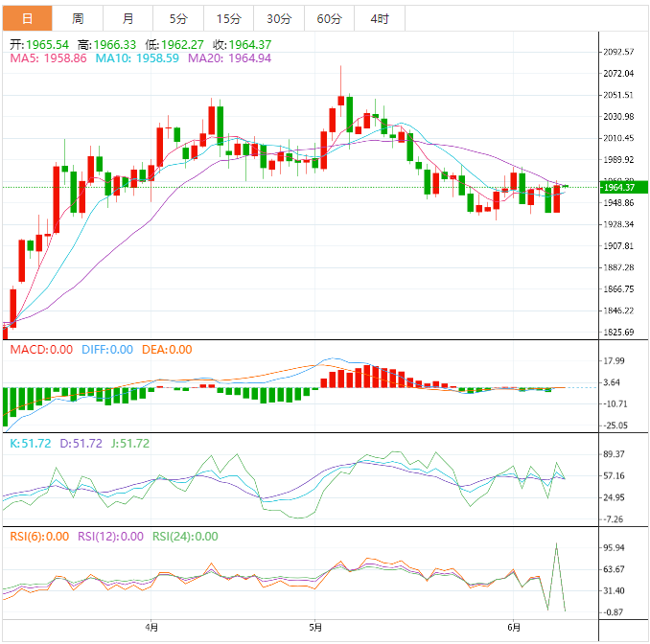Open the 4时 four-hour tab
650x644 pixels.
pos(379,18)
